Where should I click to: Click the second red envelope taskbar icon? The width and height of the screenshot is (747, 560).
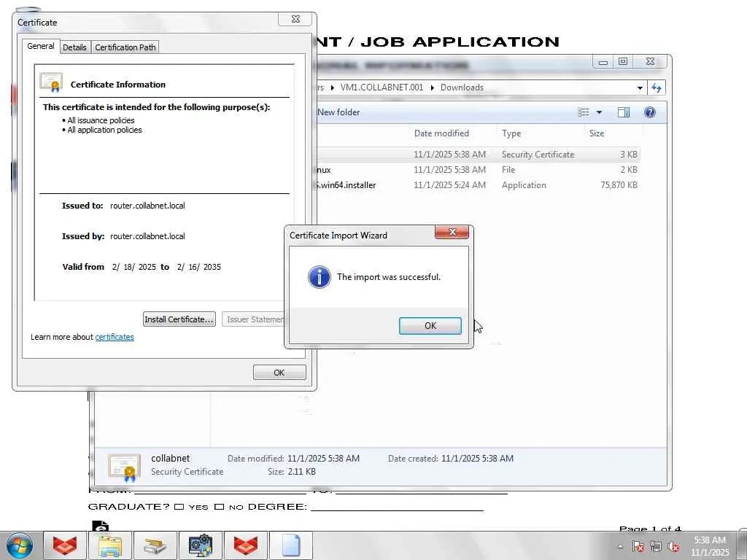click(x=245, y=545)
